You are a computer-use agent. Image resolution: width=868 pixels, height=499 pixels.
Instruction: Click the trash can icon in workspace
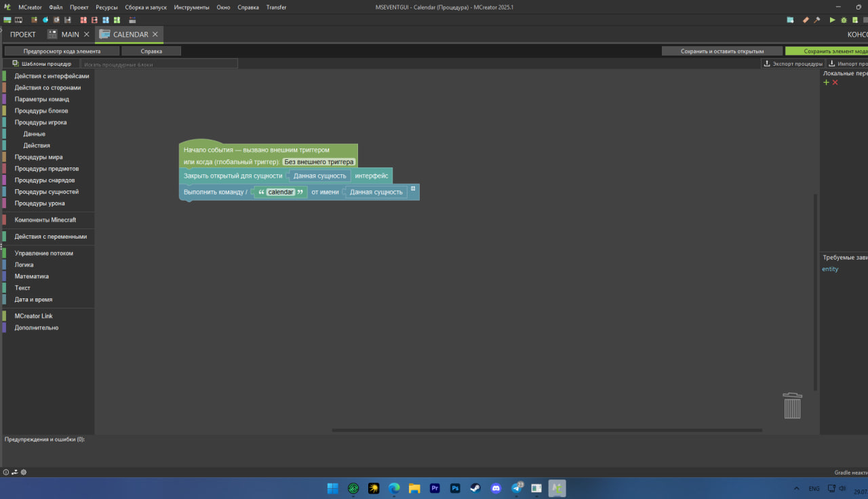(x=792, y=405)
